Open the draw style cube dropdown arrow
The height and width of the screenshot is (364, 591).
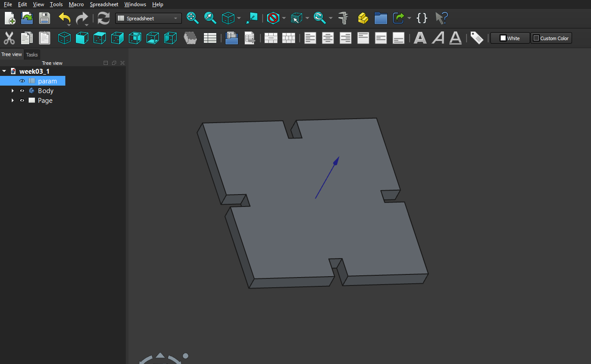coord(239,19)
